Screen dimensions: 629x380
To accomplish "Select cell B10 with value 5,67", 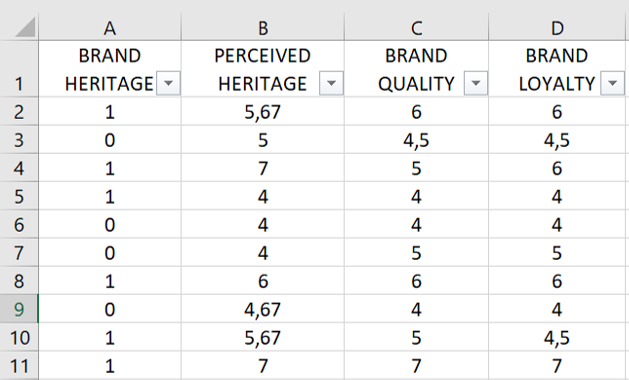I will [x=263, y=337].
